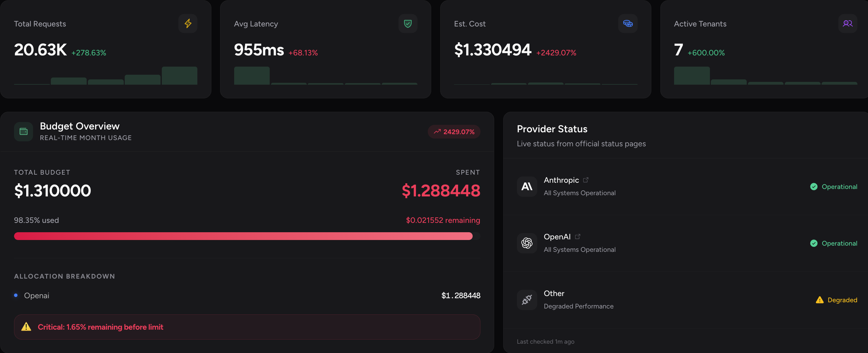Click the users icon on Active Tenants

tap(847, 24)
